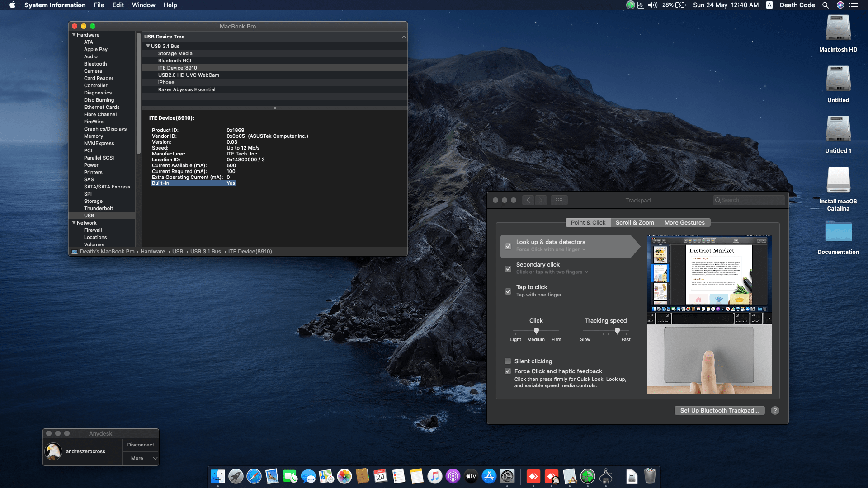Collapse the USB 3.1 Bus tree
The height and width of the screenshot is (488, 868).
[148, 46]
